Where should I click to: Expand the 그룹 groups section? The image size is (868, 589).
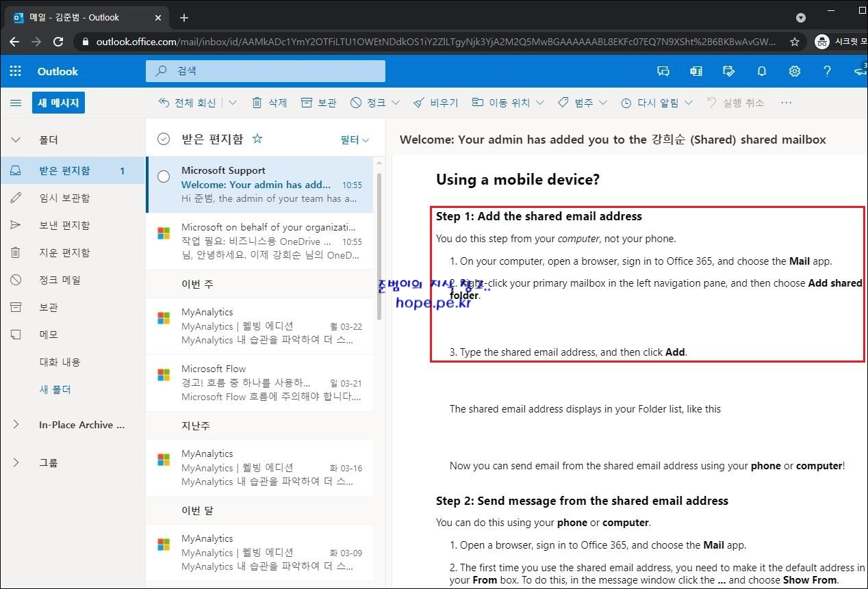(x=16, y=462)
